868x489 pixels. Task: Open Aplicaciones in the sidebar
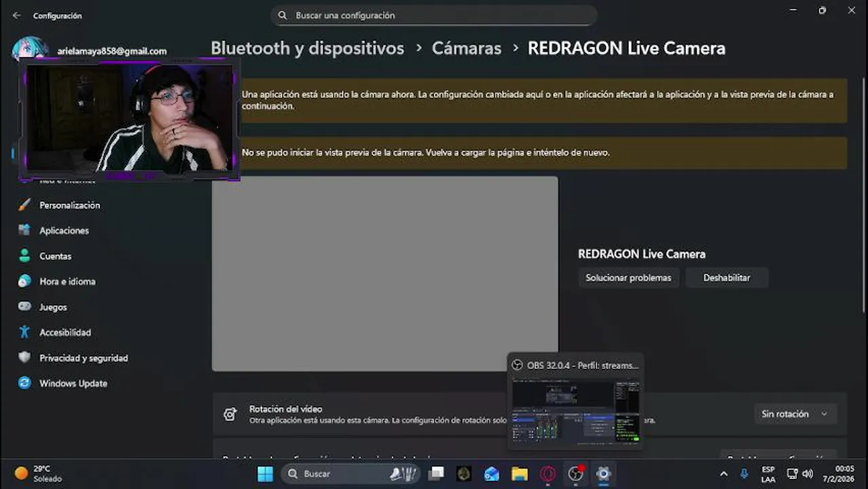tap(64, 230)
